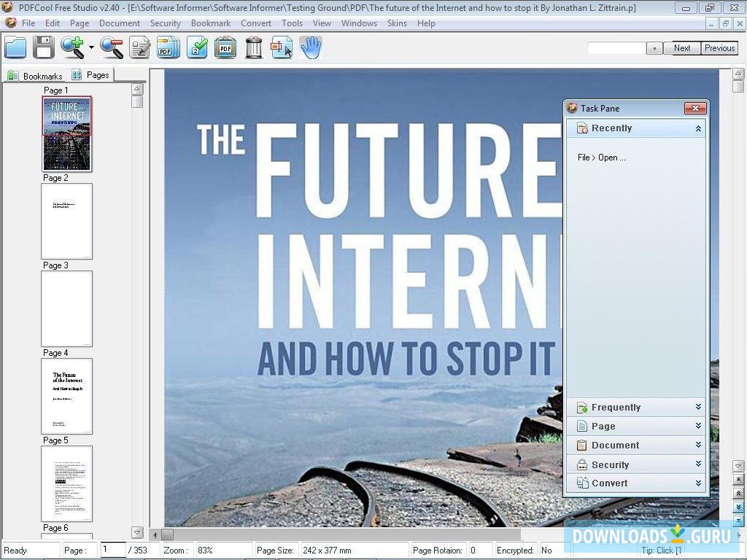Click the page checkmark icon
This screenshot has width=747, height=560.
point(197,47)
